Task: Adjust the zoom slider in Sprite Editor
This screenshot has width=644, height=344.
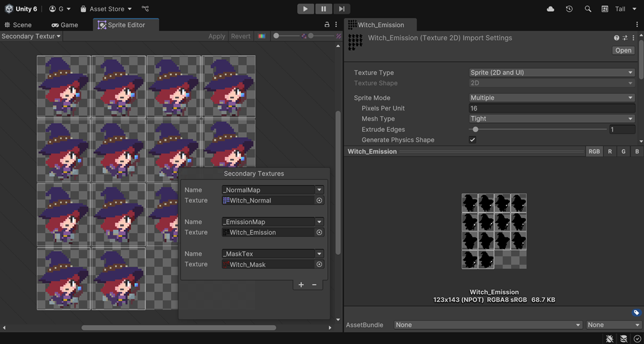Action: point(287,36)
